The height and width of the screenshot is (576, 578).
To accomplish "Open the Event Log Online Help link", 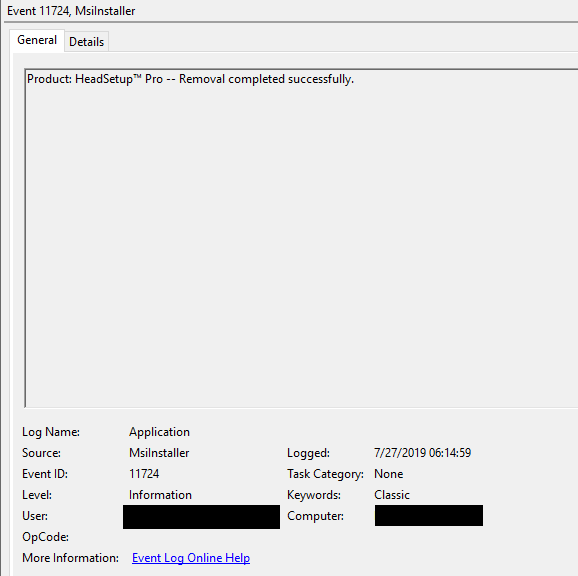I will tap(191, 558).
